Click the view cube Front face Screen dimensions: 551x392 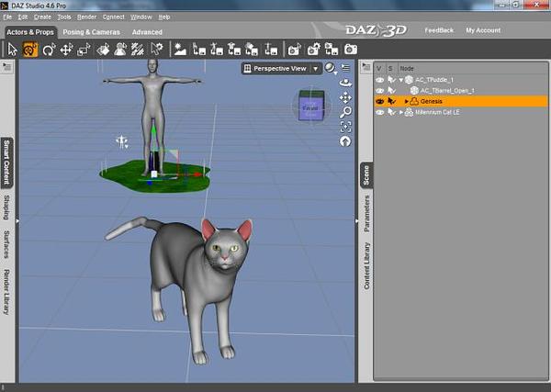310,108
